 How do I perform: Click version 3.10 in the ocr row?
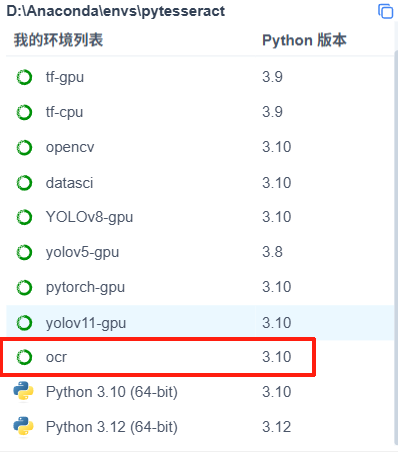coord(277,357)
